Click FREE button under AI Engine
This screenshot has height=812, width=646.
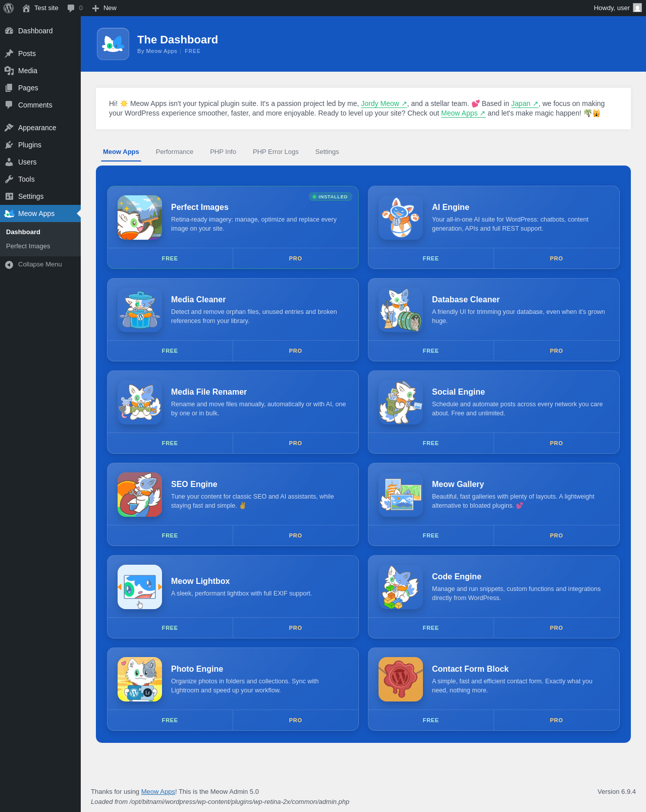click(431, 258)
